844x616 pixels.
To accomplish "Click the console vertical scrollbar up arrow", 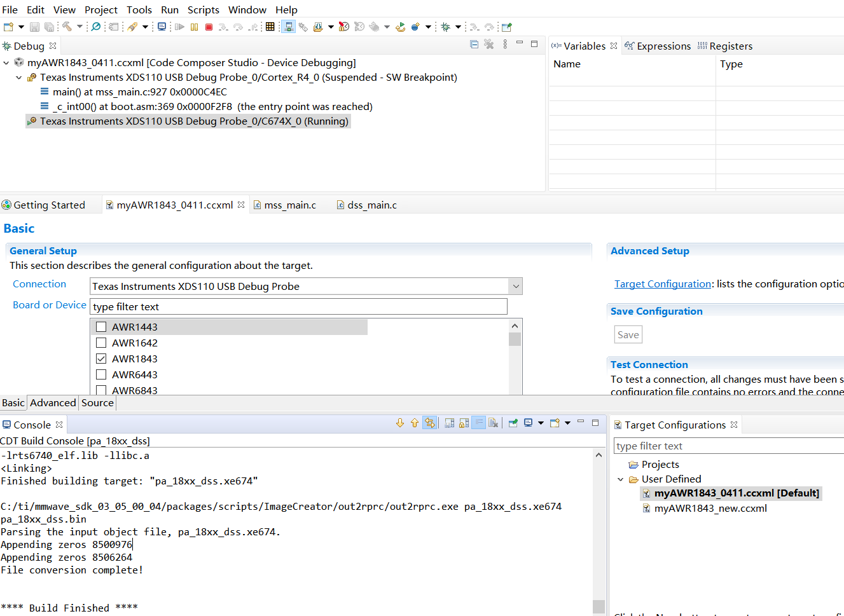I will coord(598,455).
